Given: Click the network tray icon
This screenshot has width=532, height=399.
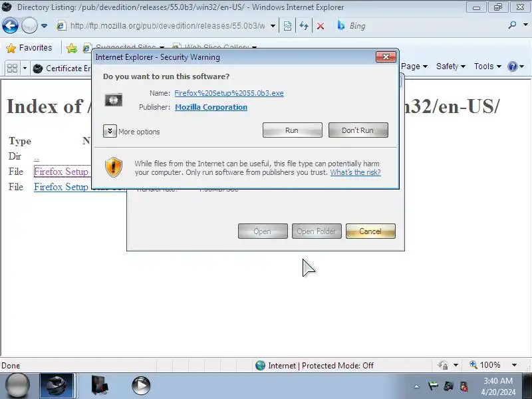Looking at the screenshot, I should pos(448,386).
